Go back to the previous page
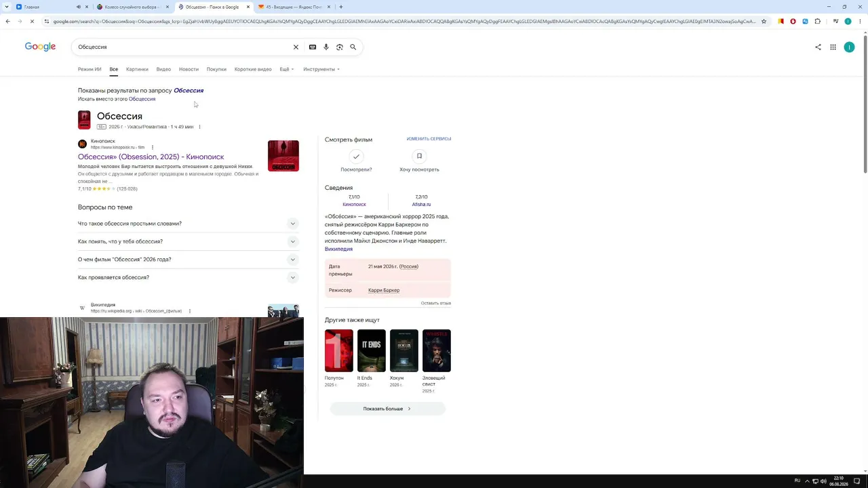Screen dimensions: 868x488 7,21
